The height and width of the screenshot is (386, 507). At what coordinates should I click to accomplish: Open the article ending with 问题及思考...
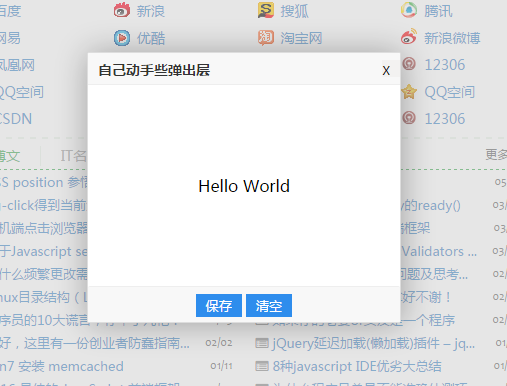(434, 274)
